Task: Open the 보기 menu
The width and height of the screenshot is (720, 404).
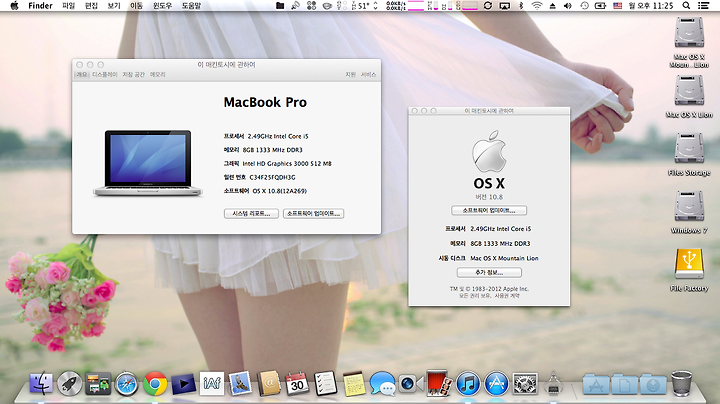Action: click(114, 6)
